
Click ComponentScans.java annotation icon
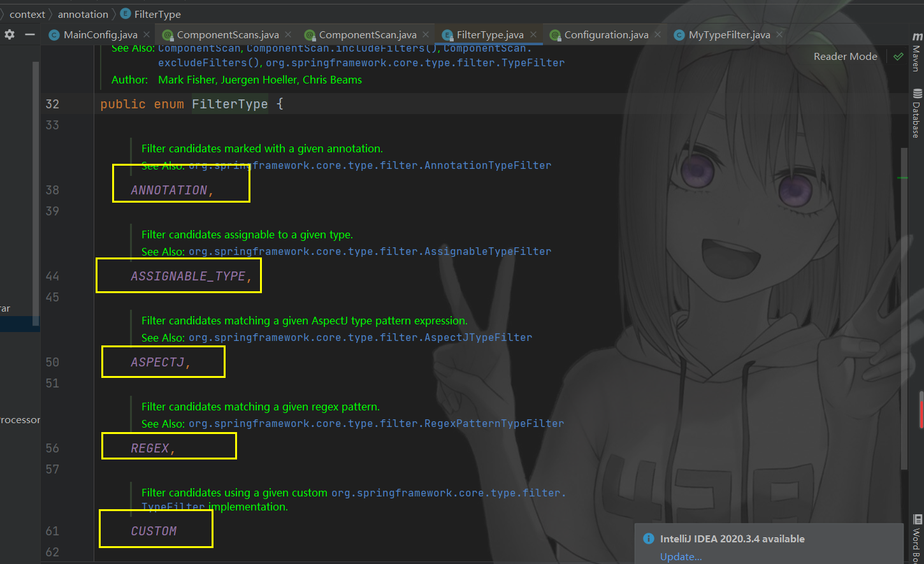168,35
